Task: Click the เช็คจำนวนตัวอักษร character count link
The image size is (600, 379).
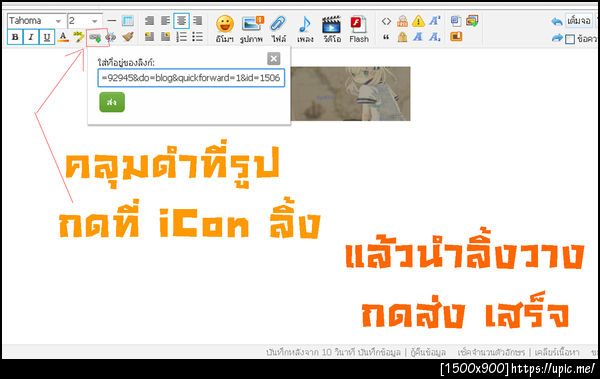Action: (491, 351)
